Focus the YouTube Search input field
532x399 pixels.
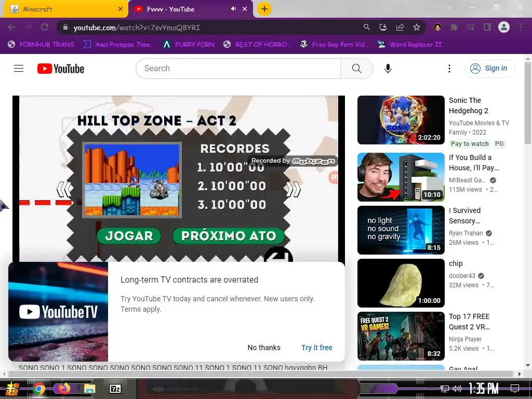coord(238,69)
